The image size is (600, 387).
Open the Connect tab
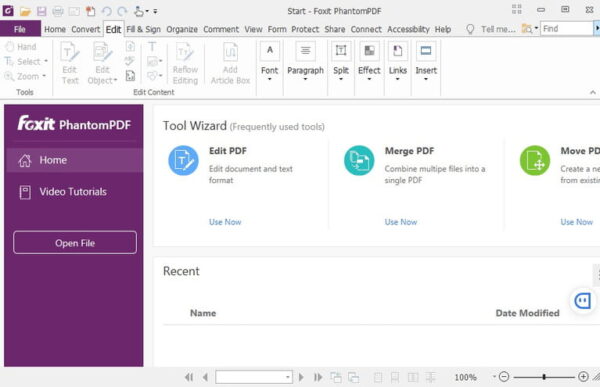click(x=366, y=29)
